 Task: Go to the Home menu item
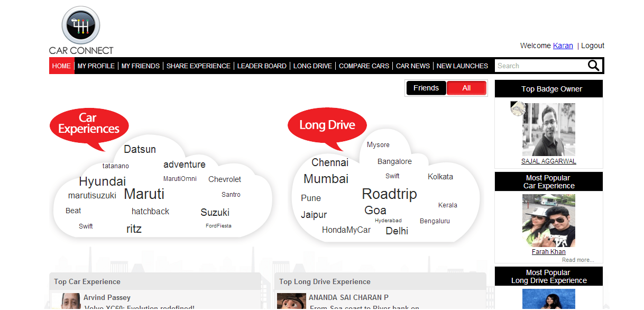(x=62, y=66)
